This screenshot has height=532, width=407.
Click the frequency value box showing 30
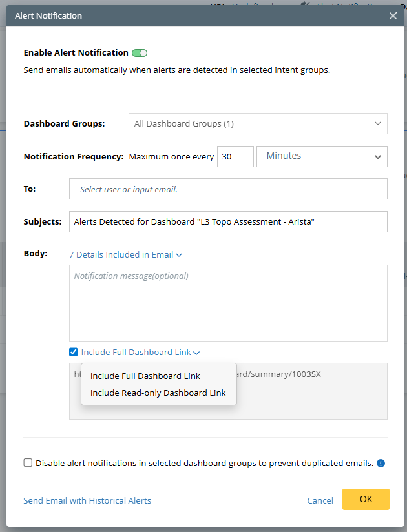pyautogui.click(x=235, y=156)
